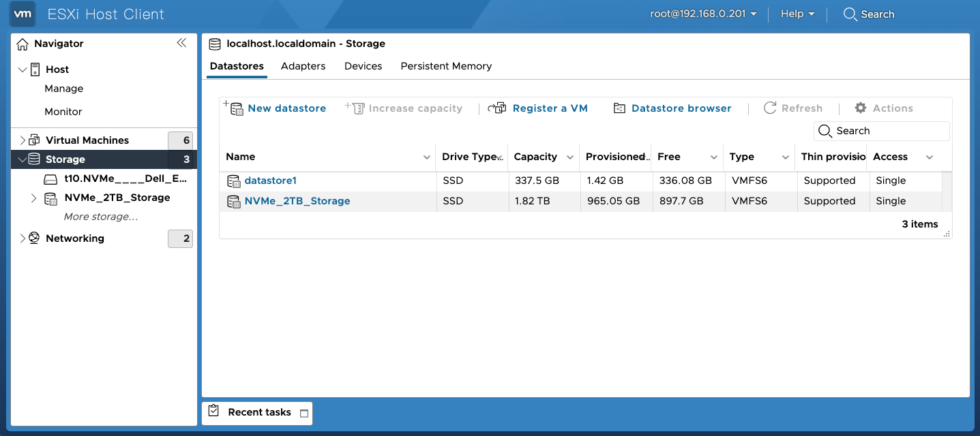980x436 pixels.
Task: Open the Capacity column dropdown arrow
Action: click(x=570, y=157)
